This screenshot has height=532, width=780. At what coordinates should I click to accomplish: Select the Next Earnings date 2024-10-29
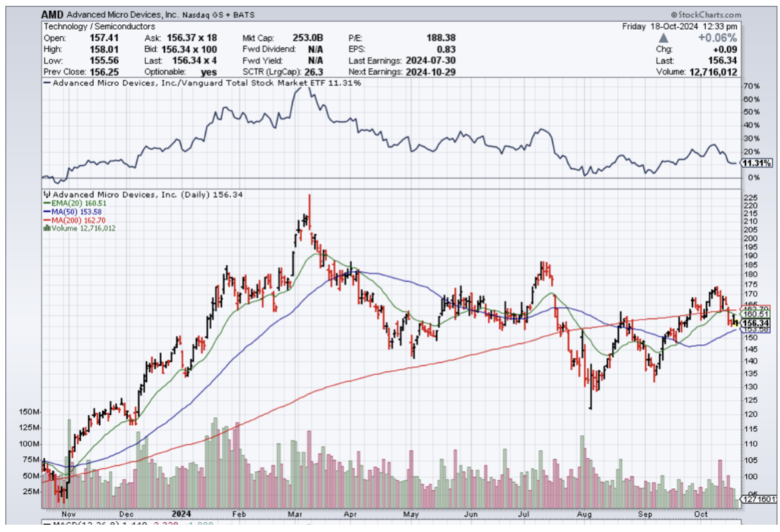430,72
